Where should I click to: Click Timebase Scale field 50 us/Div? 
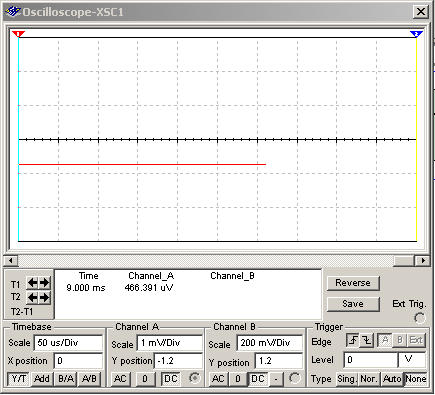tap(68, 343)
